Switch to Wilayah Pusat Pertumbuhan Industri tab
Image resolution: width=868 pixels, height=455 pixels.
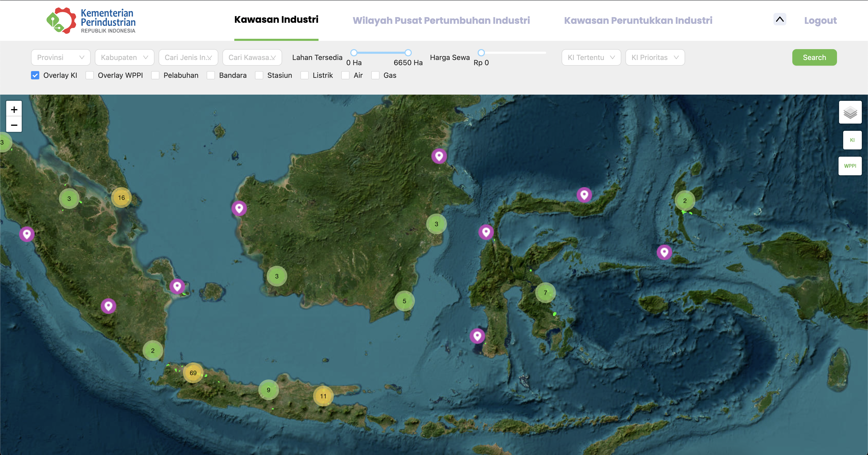pyautogui.click(x=441, y=20)
